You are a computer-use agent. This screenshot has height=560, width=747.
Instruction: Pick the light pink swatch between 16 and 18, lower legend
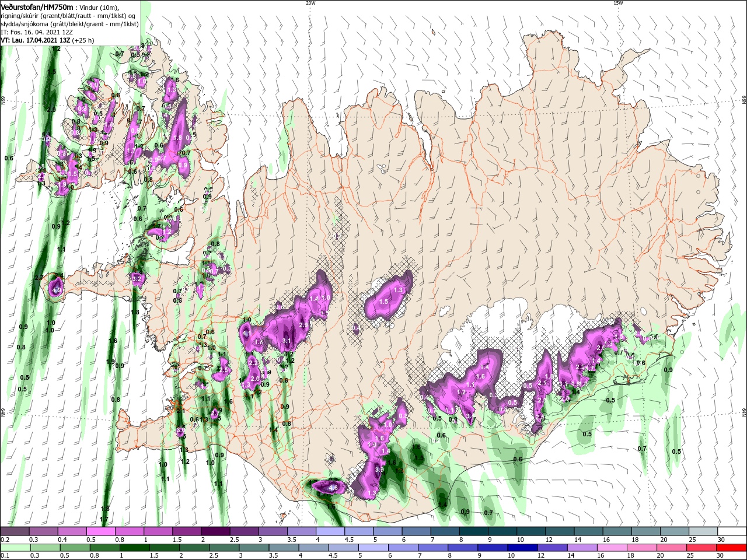[612, 548]
